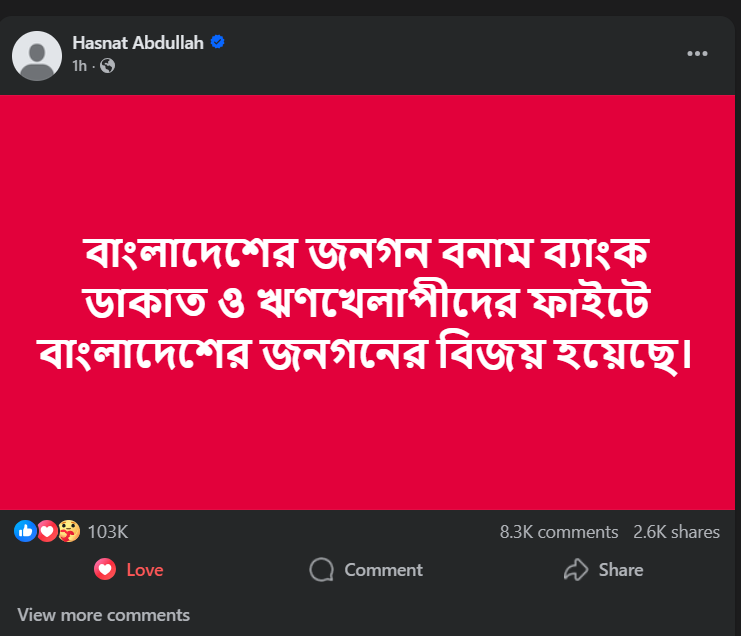Expand View more comments
Screen dimensions: 741x636
[x=103, y=615]
